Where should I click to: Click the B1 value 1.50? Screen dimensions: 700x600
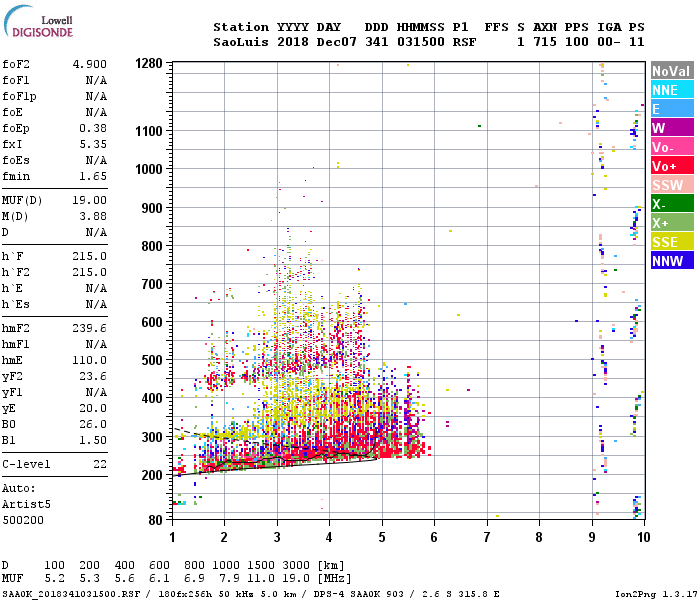click(93, 440)
